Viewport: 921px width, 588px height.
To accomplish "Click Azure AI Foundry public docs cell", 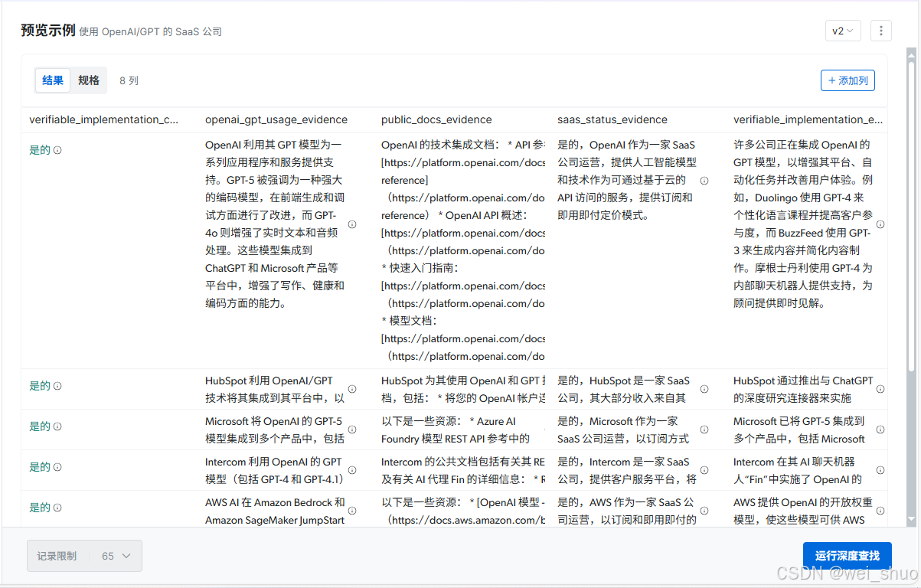I will point(463,430).
